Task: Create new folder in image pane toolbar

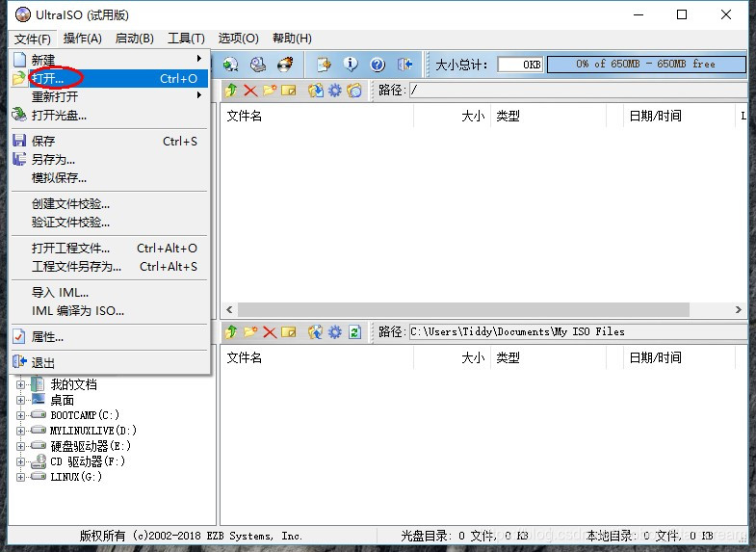Action: (x=270, y=91)
